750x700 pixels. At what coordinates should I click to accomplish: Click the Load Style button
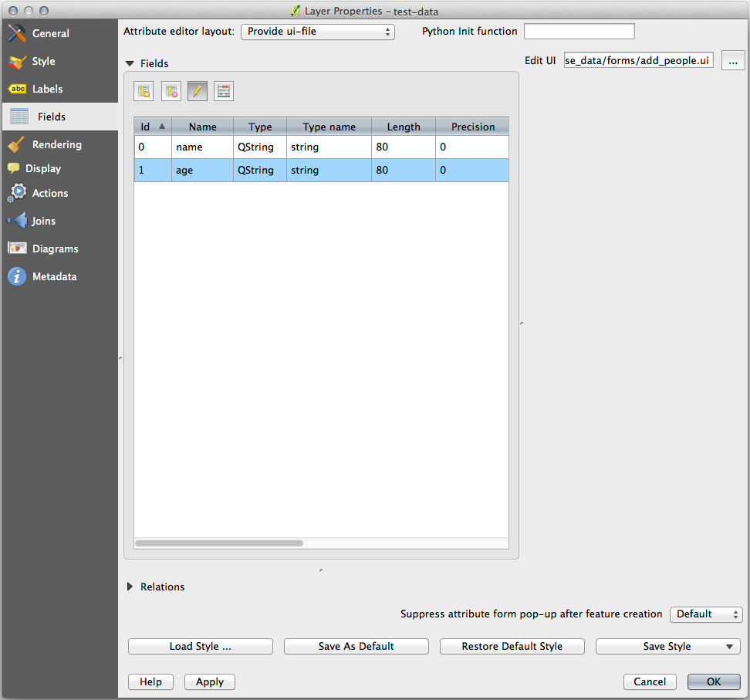(201, 647)
